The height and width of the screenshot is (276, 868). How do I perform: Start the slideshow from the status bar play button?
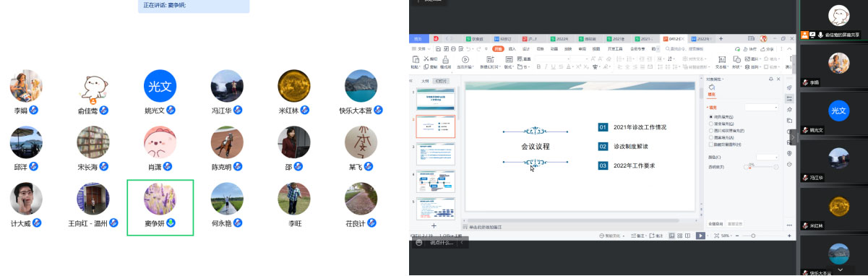click(x=700, y=236)
